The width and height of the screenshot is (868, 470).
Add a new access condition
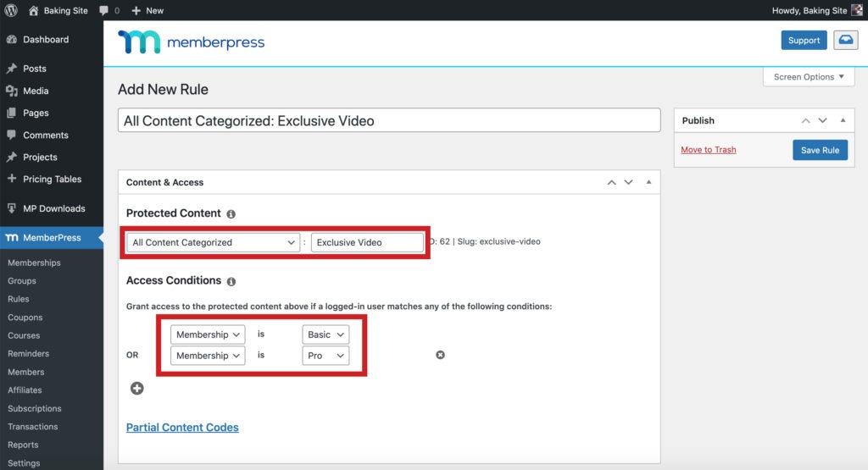click(x=136, y=388)
